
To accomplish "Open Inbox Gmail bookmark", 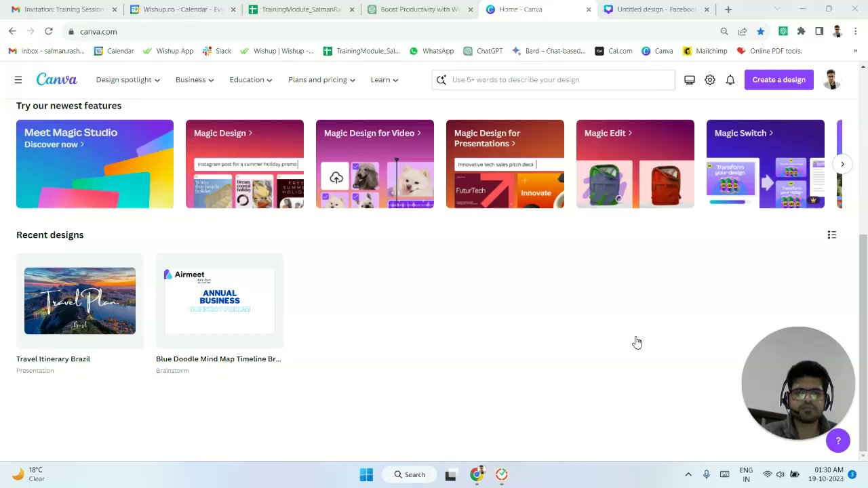I will [47, 51].
